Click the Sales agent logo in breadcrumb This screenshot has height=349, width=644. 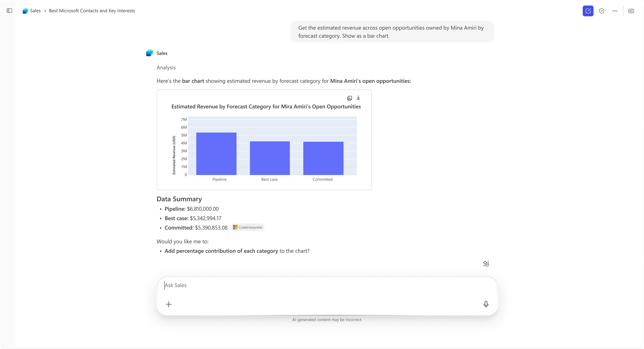[x=25, y=11]
